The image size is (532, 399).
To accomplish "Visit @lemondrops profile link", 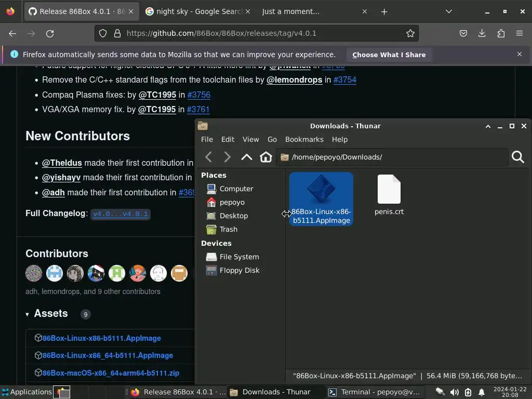I will point(294,79).
